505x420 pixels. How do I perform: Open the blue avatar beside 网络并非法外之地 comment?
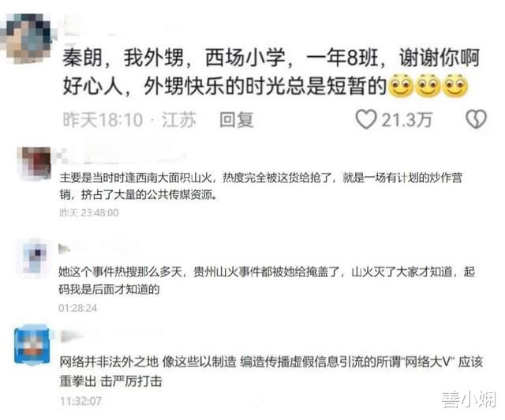click(32, 345)
